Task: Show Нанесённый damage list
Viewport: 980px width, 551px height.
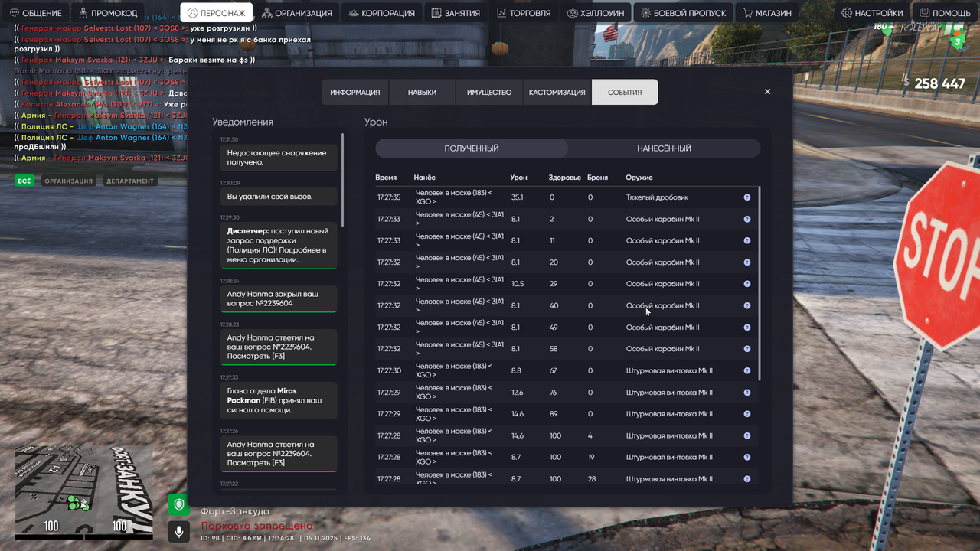Action: 664,148
